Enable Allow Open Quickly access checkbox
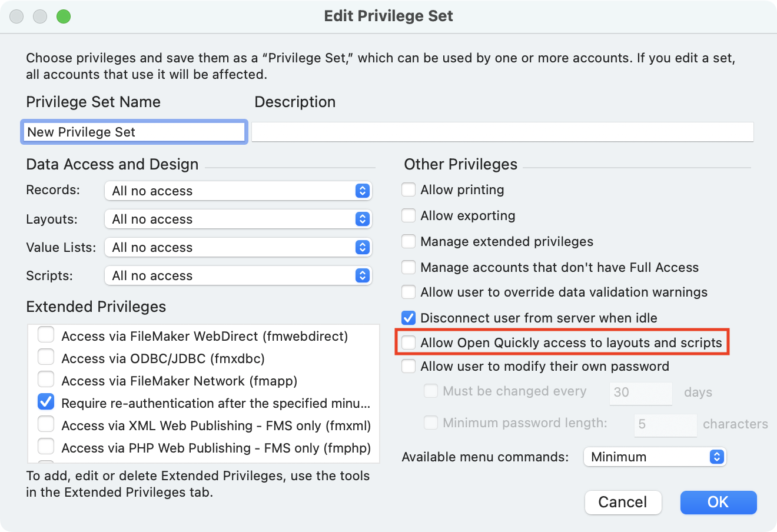 (x=409, y=343)
